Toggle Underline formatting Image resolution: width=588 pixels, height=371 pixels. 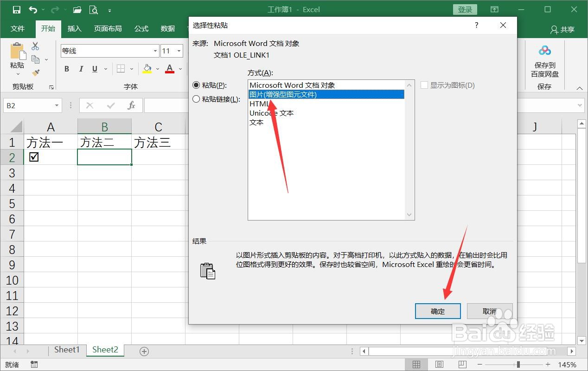pyautogui.click(x=95, y=69)
